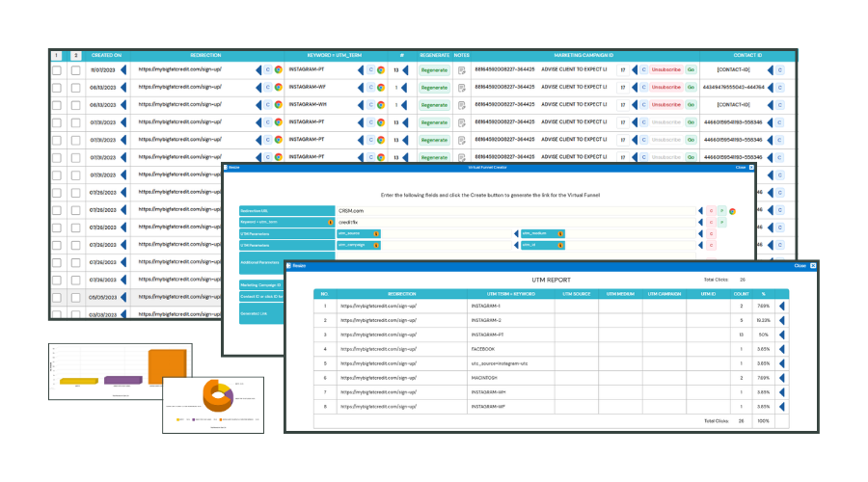Open the notes icon for the INSTAGRAM-WF row
This screenshot has height=482, width=868.
coord(462,88)
